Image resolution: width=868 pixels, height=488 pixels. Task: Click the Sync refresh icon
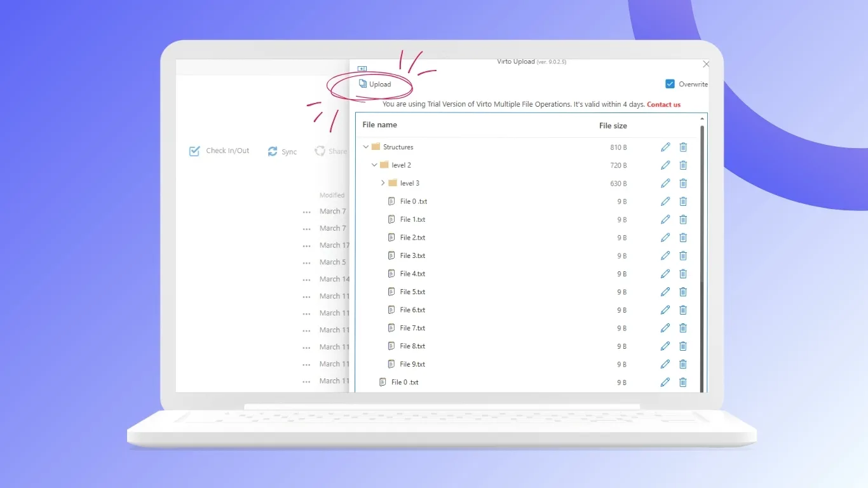tap(273, 151)
